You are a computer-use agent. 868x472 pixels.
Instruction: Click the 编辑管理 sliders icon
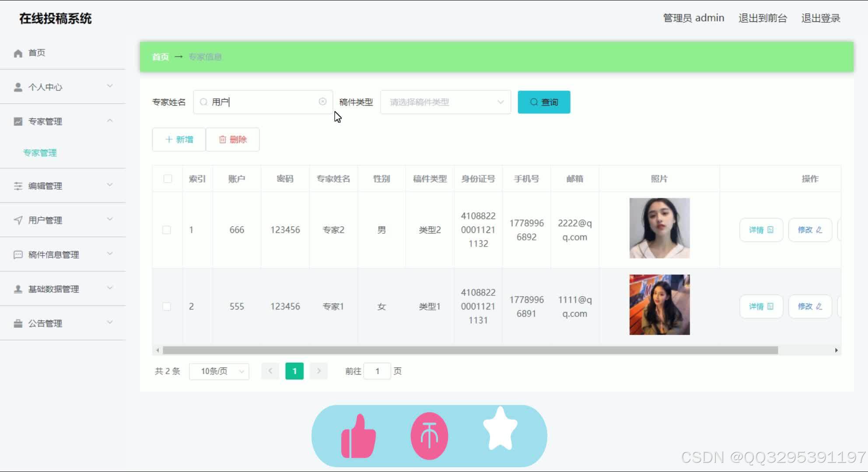click(x=18, y=186)
